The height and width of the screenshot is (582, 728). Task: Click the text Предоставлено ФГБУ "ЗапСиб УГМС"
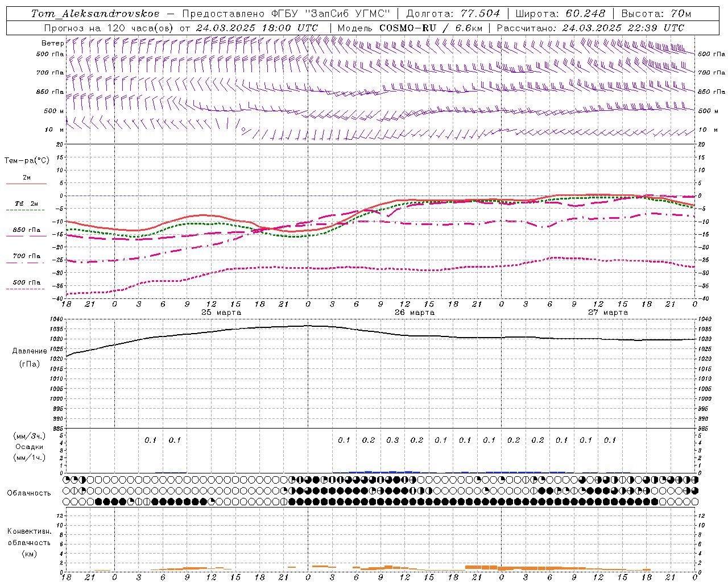286,14
